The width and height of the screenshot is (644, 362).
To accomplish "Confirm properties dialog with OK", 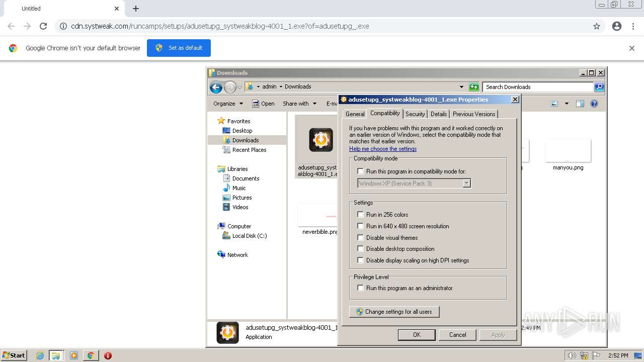I will [417, 335].
